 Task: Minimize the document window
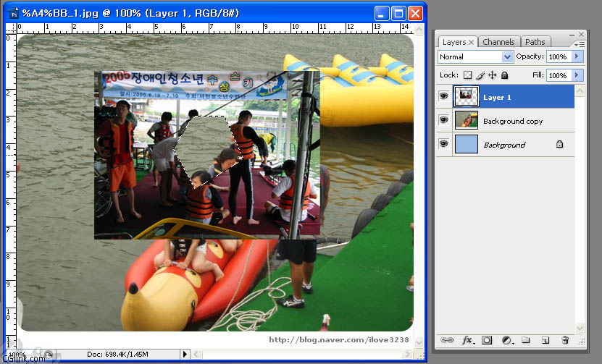[x=382, y=14]
